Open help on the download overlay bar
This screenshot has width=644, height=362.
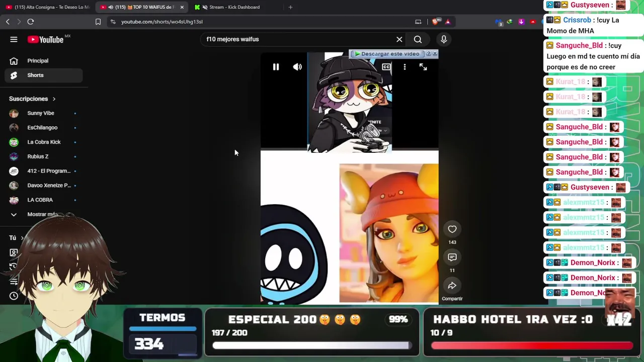tap(429, 54)
